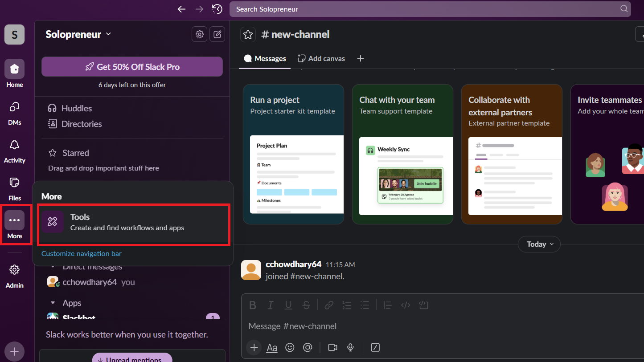This screenshot has height=362, width=644.
Task: Open the emoji picker
Action: (290, 348)
